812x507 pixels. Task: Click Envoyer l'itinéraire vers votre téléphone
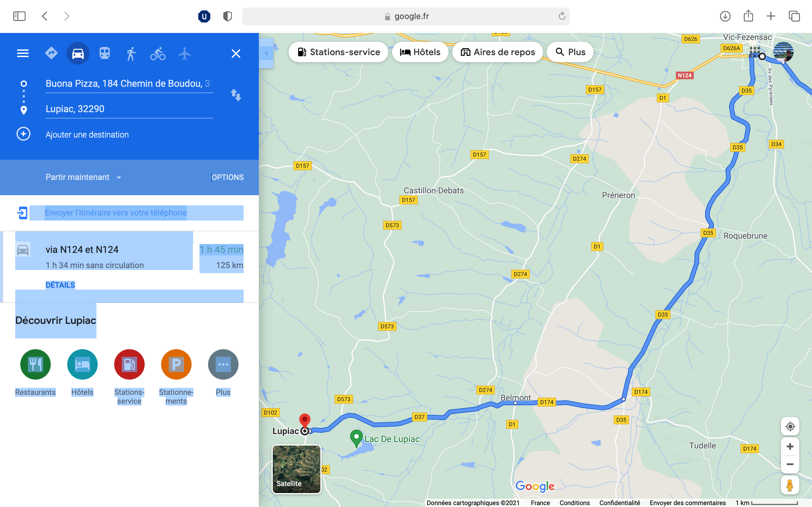pos(116,213)
